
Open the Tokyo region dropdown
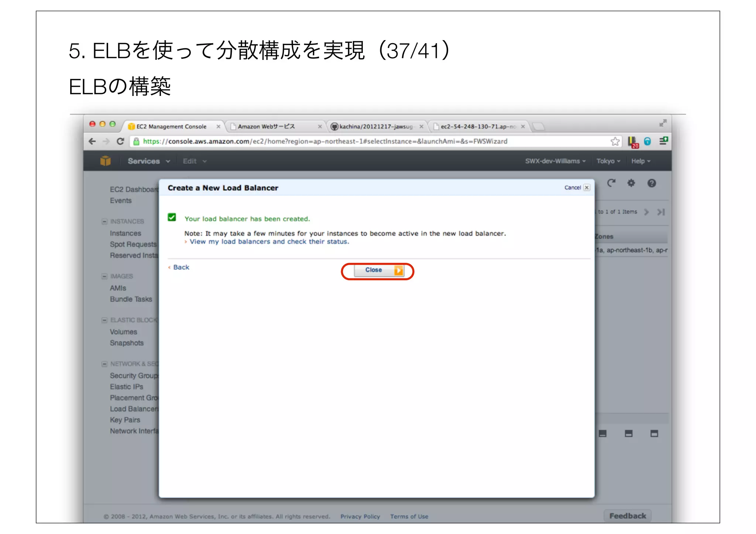click(x=608, y=161)
